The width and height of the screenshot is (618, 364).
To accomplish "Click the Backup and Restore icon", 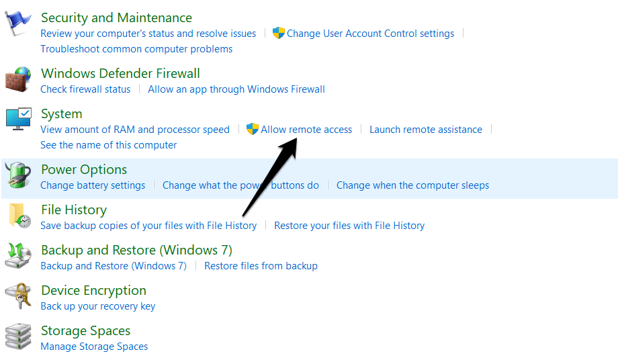I will point(18,256).
